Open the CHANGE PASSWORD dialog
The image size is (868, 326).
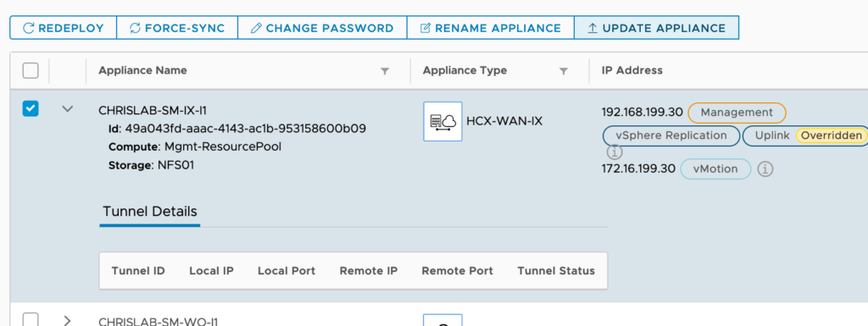click(322, 28)
